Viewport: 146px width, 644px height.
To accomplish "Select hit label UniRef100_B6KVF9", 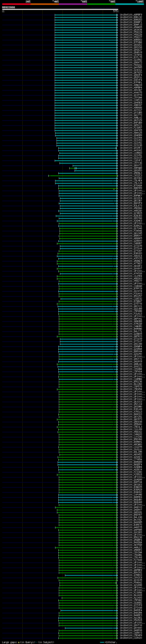I will [131, 203].
